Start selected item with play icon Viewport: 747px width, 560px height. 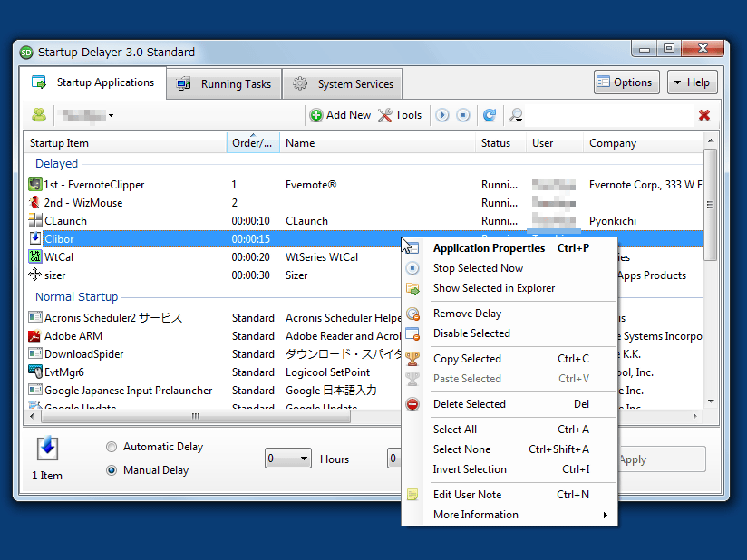pos(442,115)
